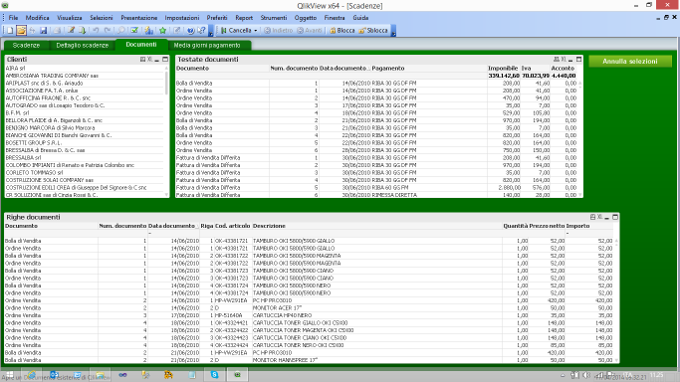
Task: Switch to the Scadenze sheet tab
Action: tap(26, 45)
